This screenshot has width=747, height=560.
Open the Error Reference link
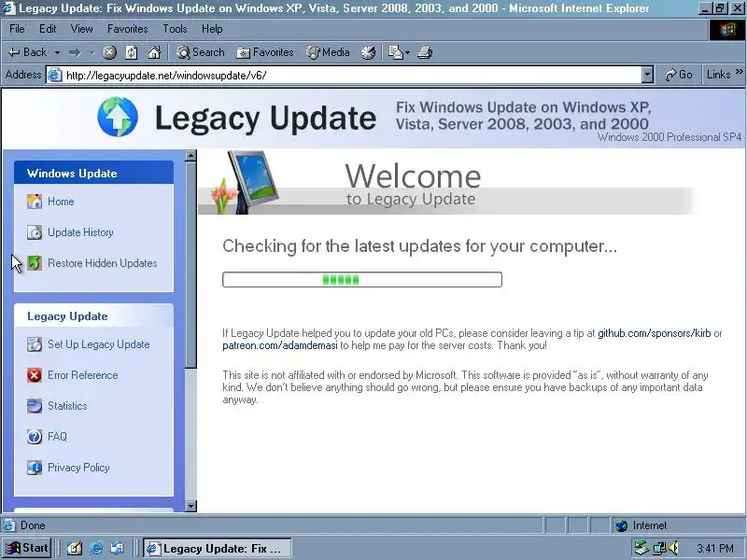(x=83, y=375)
